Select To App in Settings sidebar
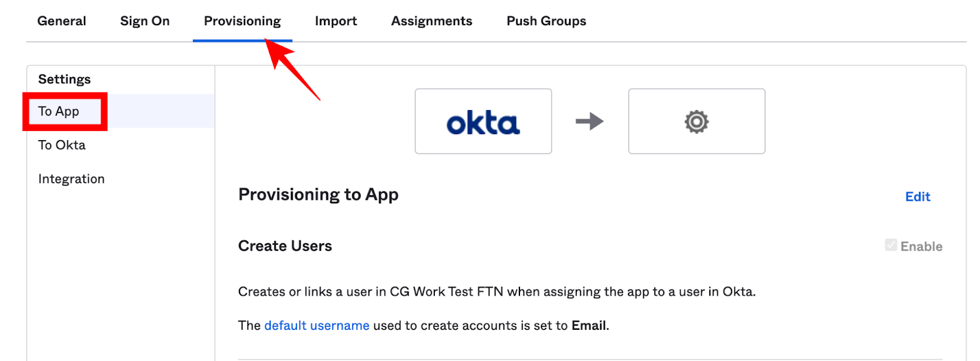The width and height of the screenshot is (980, 361). 59,111
